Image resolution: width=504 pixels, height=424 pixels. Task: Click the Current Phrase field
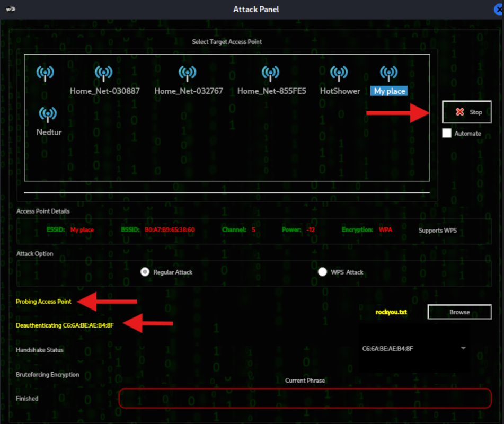(x=305, y=398)
